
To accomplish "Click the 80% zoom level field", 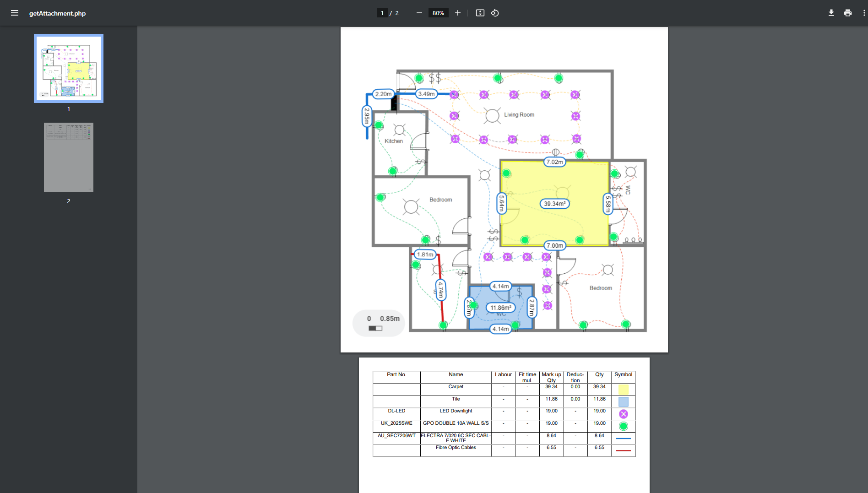I will [438, 13].
